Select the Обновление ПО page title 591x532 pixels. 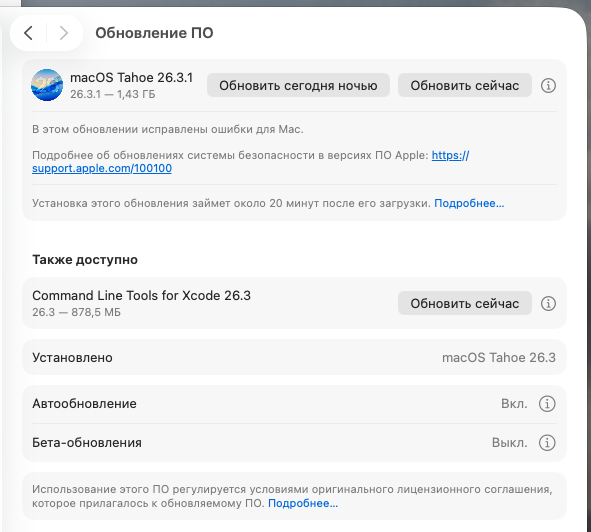(x=154, y=33)
